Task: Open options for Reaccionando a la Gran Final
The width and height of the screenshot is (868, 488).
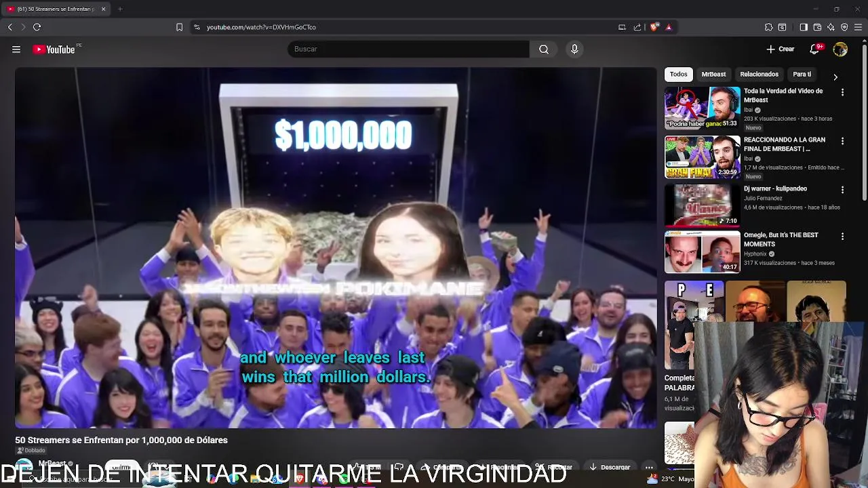Action: coord(842,141)
